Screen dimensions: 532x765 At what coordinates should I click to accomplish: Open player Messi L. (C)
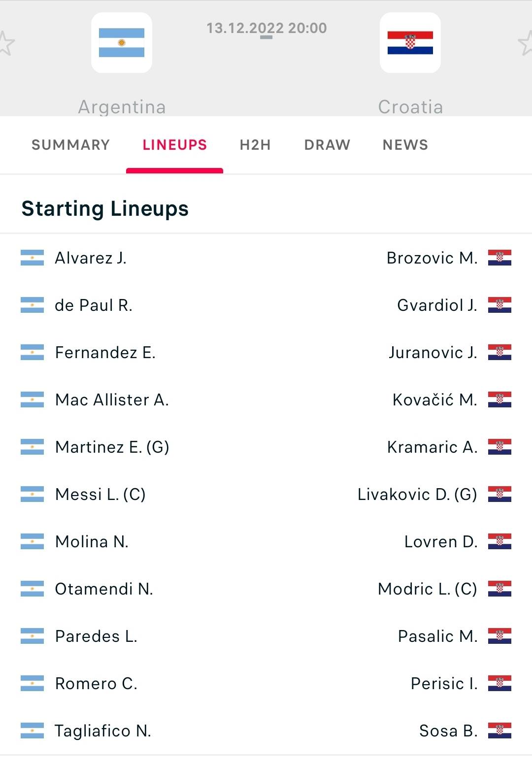(x=100, y=494)
